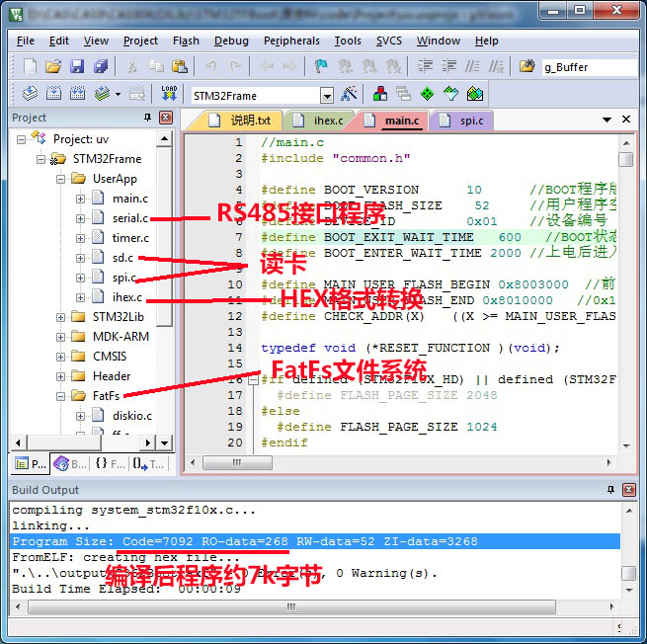647x644 pixels.
Task: Open the Flash menu
Action: pyautogui.click(x=186, y=40)
